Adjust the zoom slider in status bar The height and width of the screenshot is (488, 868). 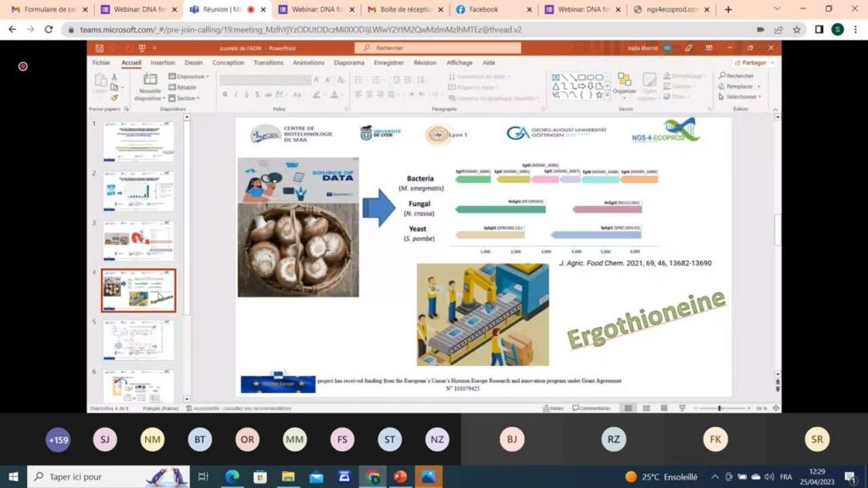720,408
